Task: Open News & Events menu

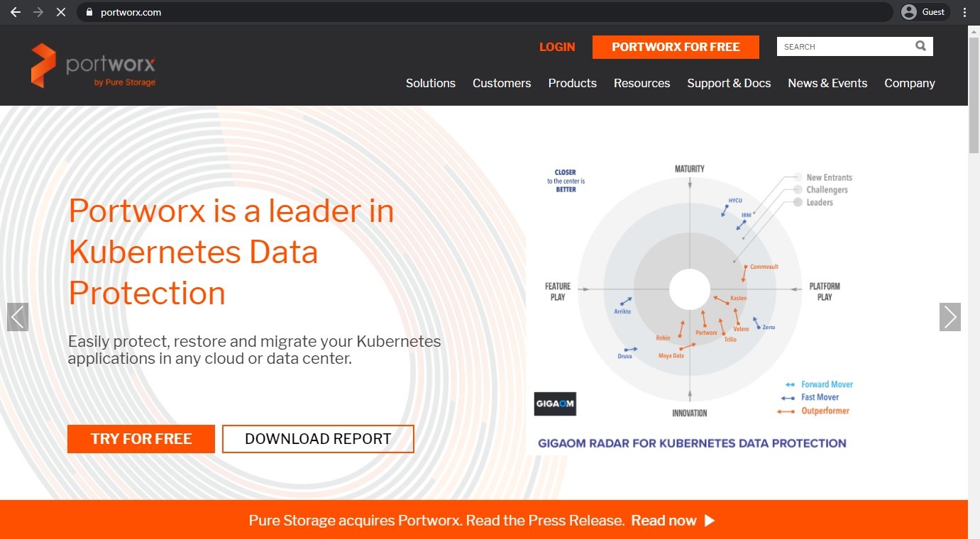Action: 827,83
